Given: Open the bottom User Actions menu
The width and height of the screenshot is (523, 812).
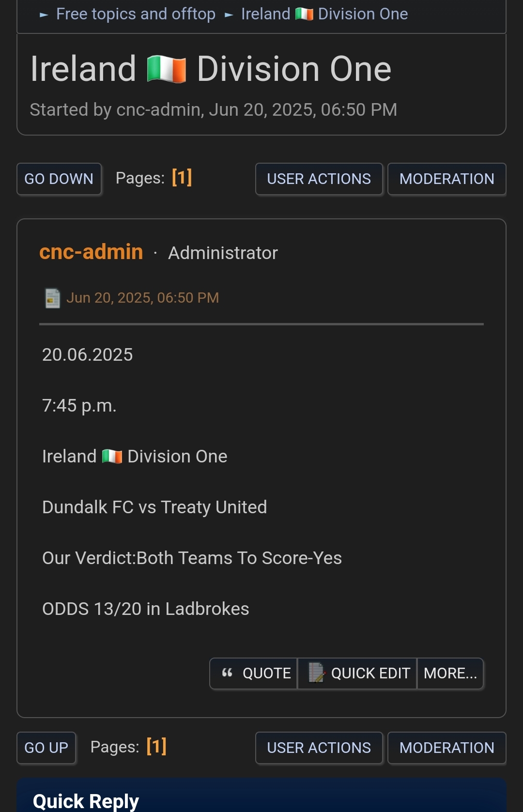Looking at the screenshot, I should click(319, 748).
